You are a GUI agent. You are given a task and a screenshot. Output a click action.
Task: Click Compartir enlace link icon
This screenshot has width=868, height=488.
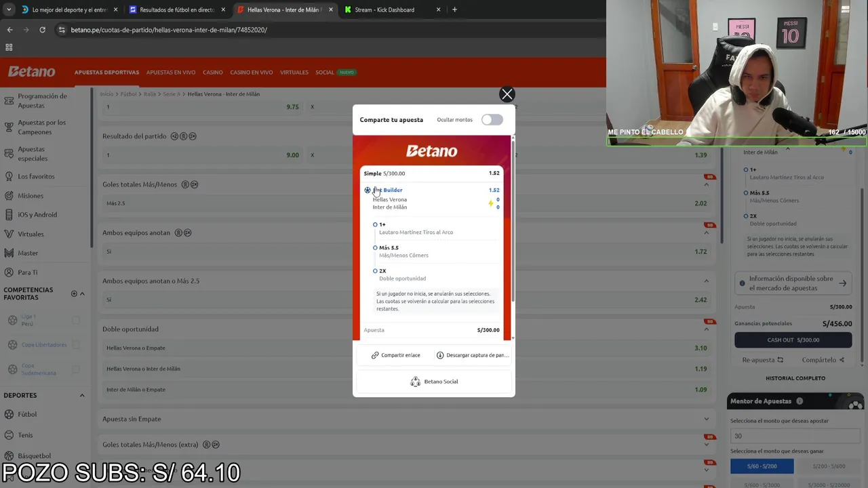click(x=375, y=355)
